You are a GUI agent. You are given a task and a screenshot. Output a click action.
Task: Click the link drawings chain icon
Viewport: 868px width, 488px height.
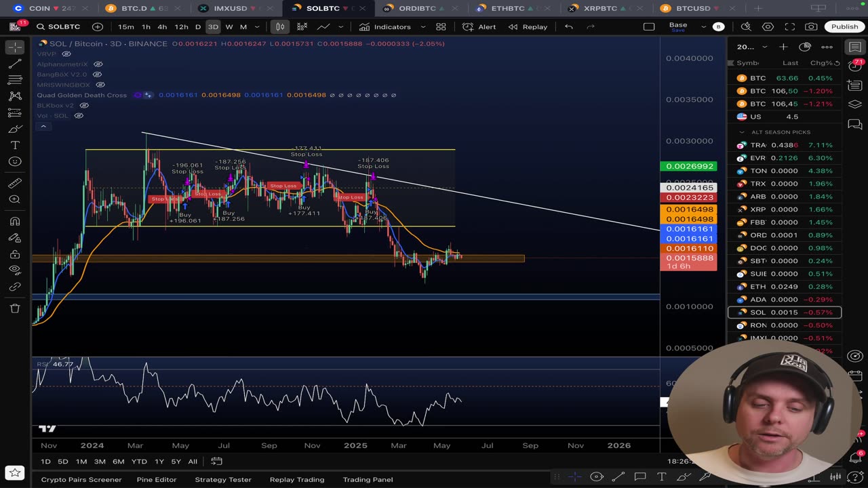[14, 287]
